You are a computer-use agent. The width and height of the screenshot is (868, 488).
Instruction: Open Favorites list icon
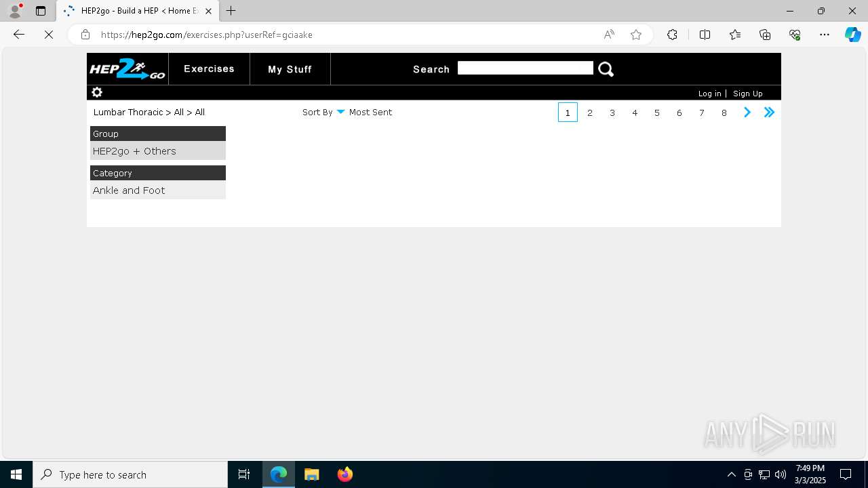click(x=735, y=35)
